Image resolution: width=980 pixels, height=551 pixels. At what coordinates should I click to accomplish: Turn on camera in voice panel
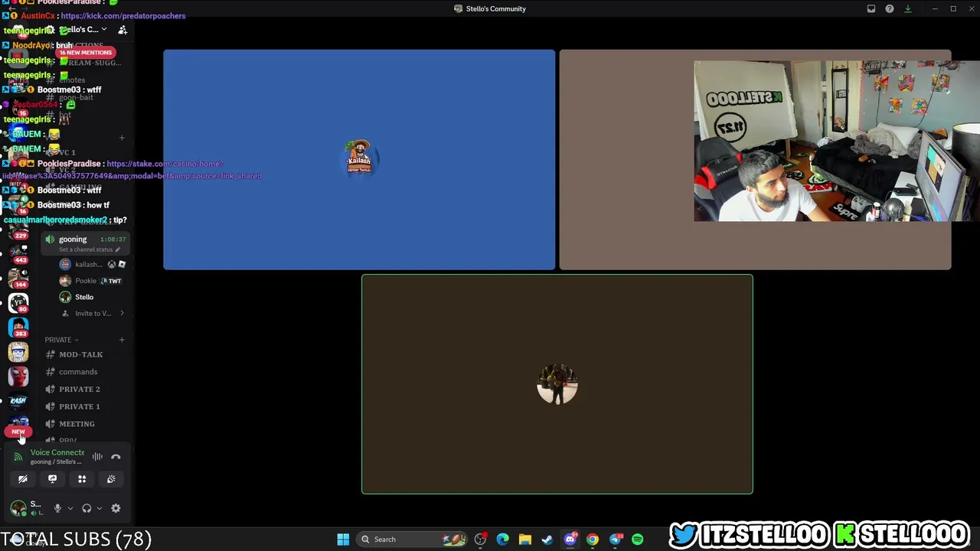(23, 479)
